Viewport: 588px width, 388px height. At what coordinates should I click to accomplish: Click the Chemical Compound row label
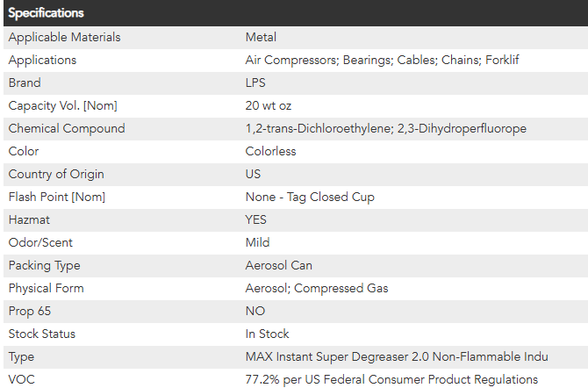pos(67,128)
